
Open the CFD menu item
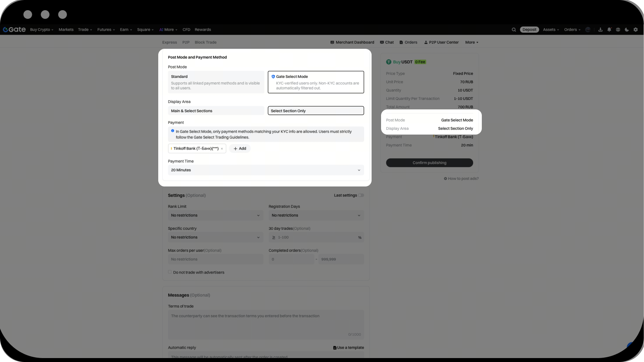coord(187,30)
